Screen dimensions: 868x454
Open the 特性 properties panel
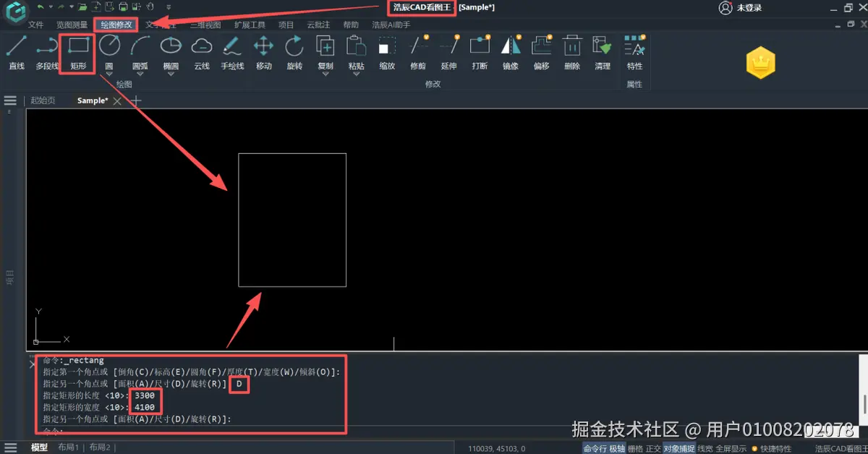click(634, 52)
